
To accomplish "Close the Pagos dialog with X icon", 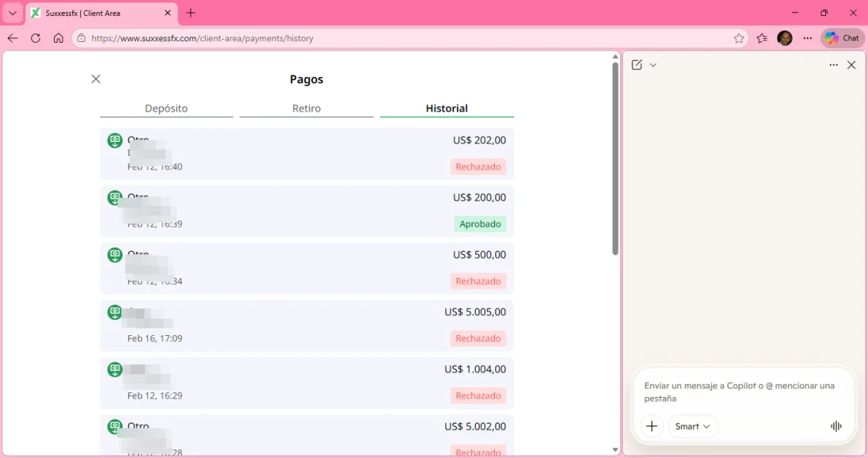I will coord(95,79).
